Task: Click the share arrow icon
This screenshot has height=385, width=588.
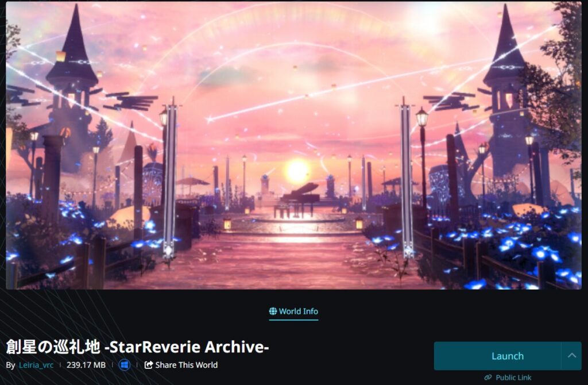Action: (149, 365)
